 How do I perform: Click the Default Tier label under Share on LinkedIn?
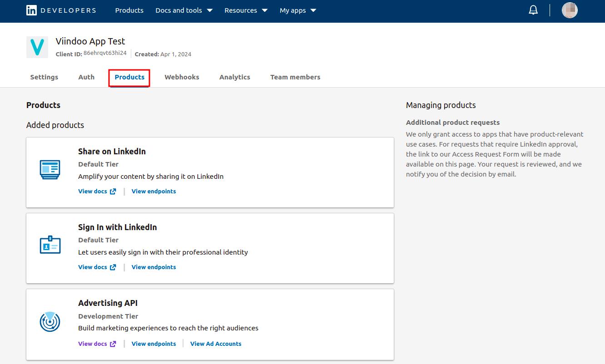[98, 164]
